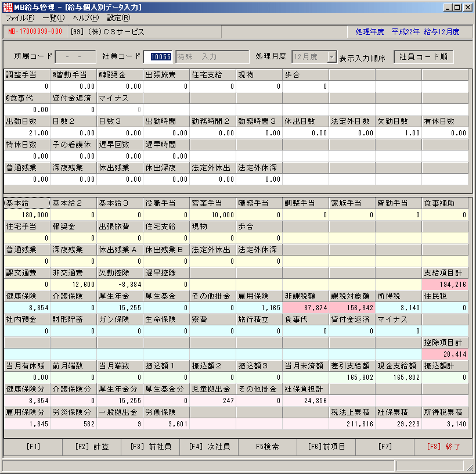Click the 社保累積 value 29,223

[399, 424]
